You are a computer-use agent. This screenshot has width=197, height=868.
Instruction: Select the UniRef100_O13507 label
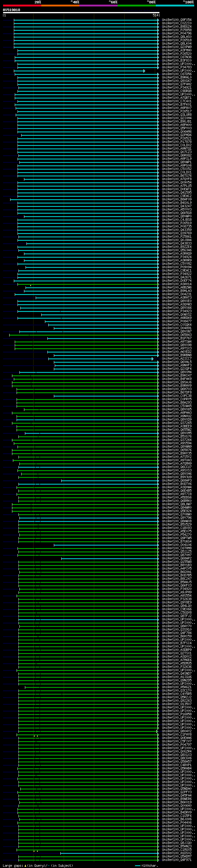click(176, 704)
